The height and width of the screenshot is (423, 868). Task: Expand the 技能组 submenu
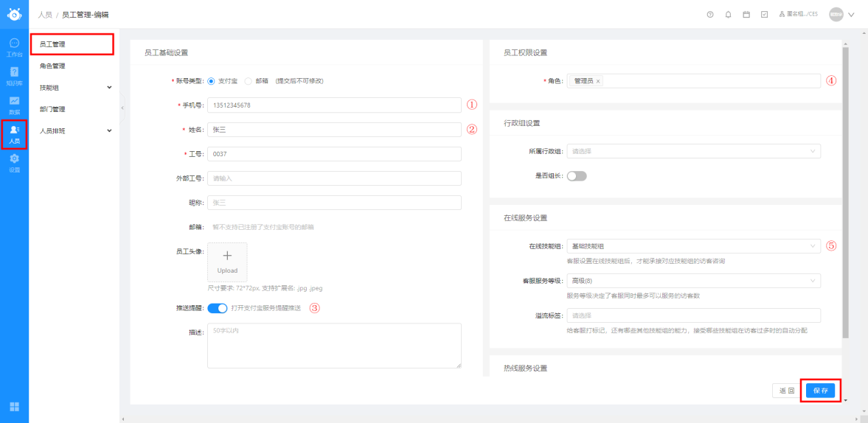tap(109, 88)
